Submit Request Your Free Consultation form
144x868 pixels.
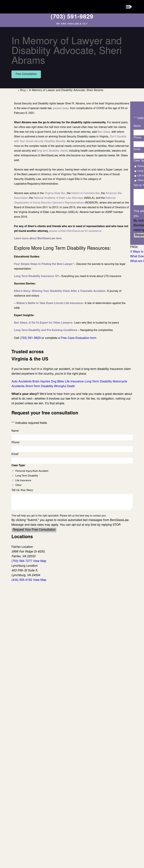[x=34, y=529]
